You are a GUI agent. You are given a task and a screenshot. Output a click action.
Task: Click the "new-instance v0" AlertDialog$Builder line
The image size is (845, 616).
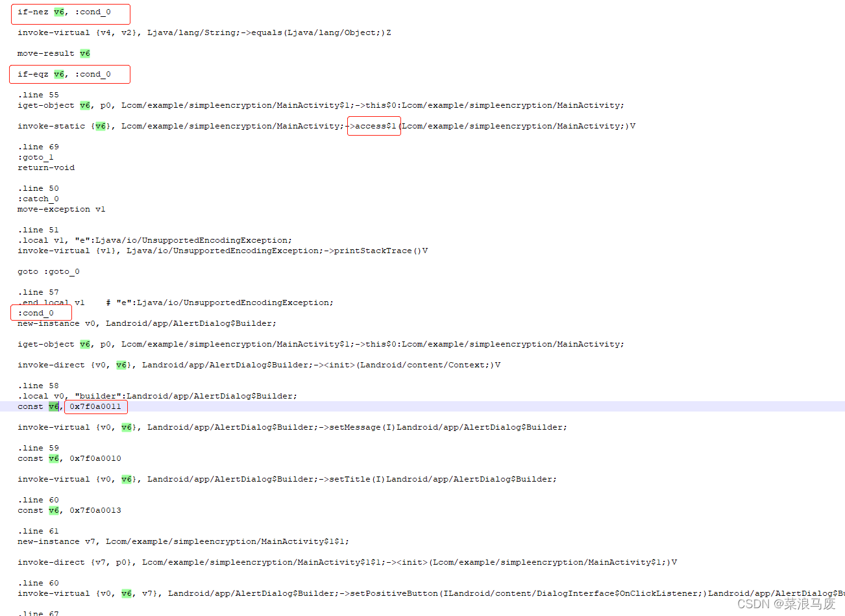pyautogui.click(x=147, y=323)
